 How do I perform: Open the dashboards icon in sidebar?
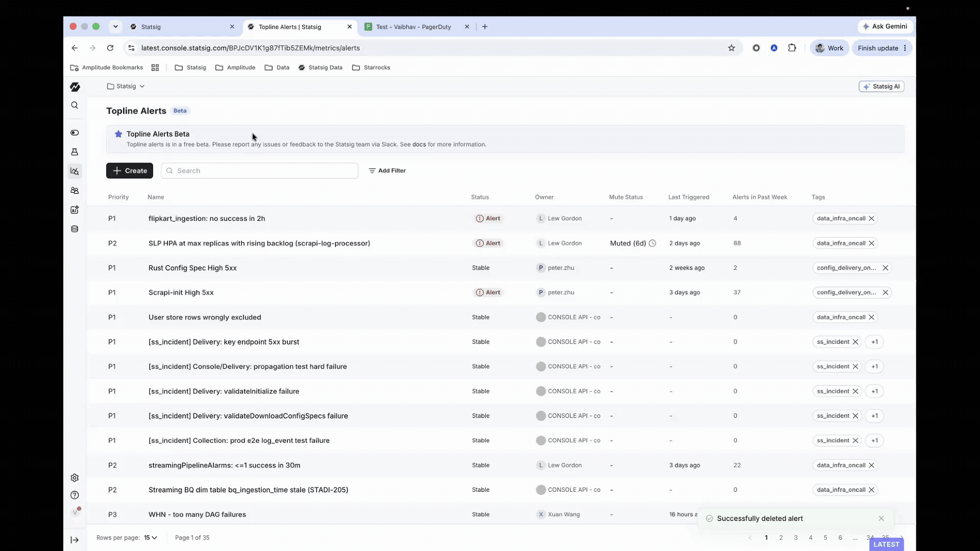(75, 210)
